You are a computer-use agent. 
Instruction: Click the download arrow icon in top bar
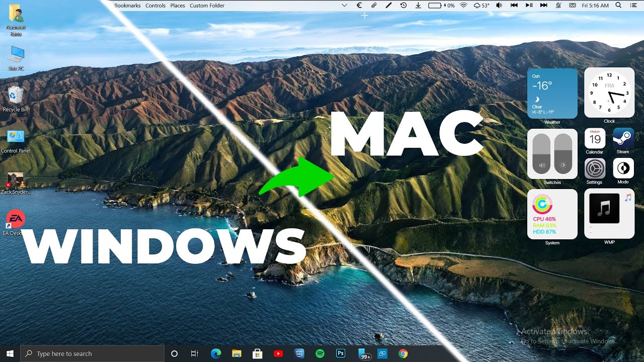tap(418, 6)
